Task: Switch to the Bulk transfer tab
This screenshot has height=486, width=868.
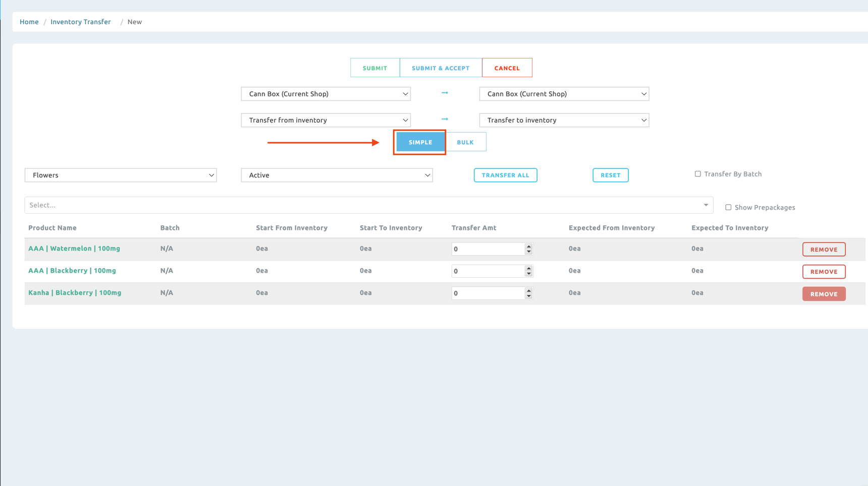Action: [465, 142]
